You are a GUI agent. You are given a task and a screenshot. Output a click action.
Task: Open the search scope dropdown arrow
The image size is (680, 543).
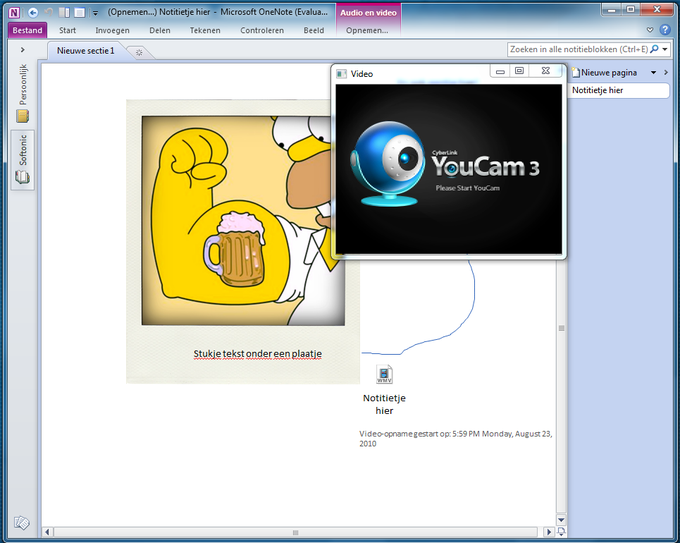point(665,49)
